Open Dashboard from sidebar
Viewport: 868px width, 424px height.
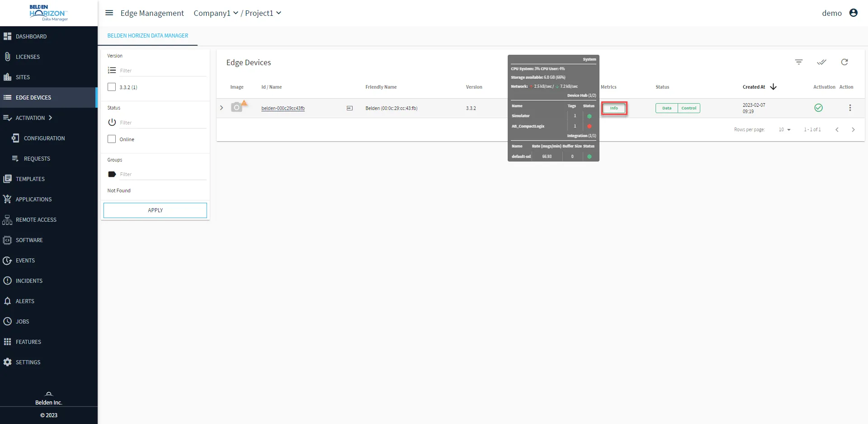pyautogui.click(x=48, y=36)
